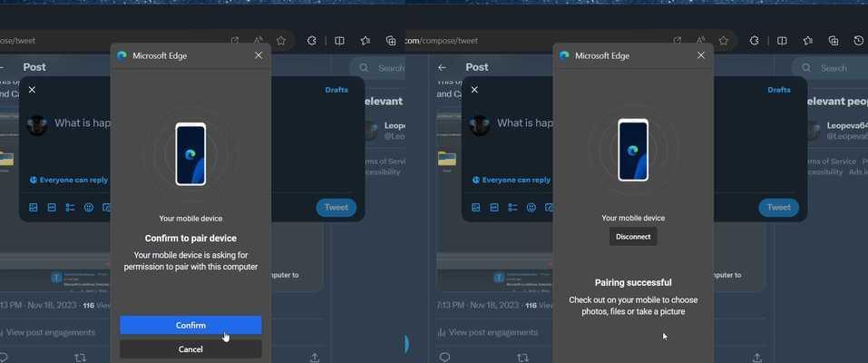Click Cancel in the pair device dialog
868x363 pixels.
[190, 349]
